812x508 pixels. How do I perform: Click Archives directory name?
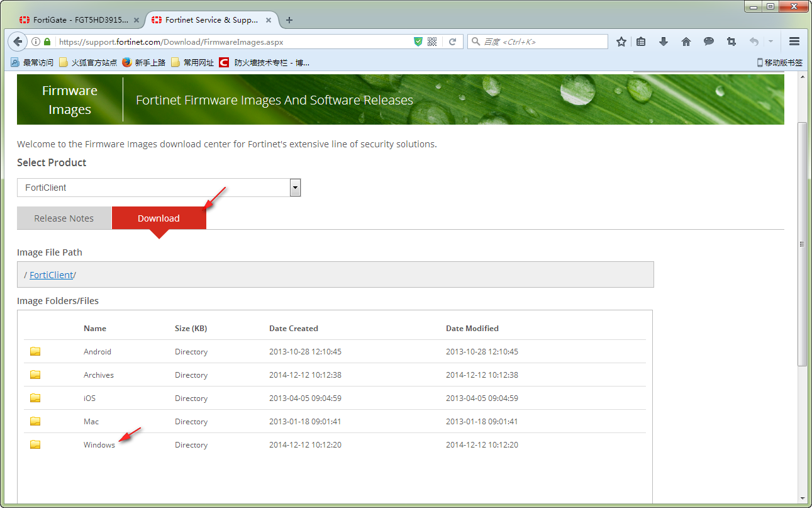[99, 375]
